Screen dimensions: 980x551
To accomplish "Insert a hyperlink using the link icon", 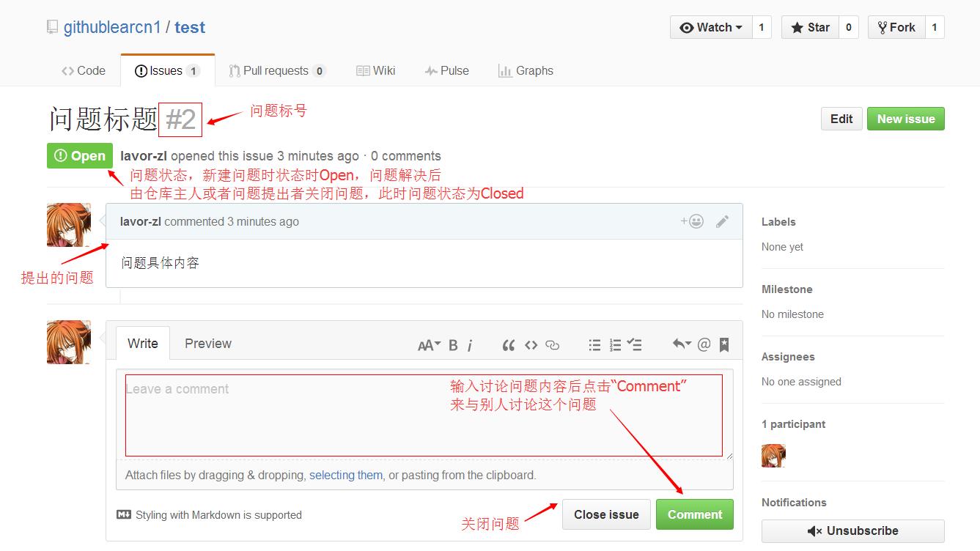I will click(x=553, y=344).
